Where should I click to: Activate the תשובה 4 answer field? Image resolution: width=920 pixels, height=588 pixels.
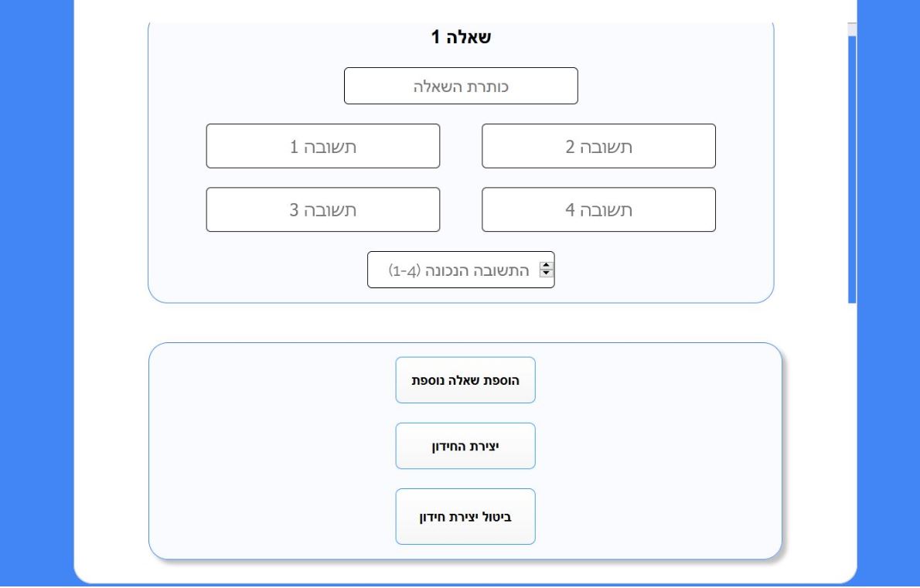pyautogui.click(x=598, y=209)
